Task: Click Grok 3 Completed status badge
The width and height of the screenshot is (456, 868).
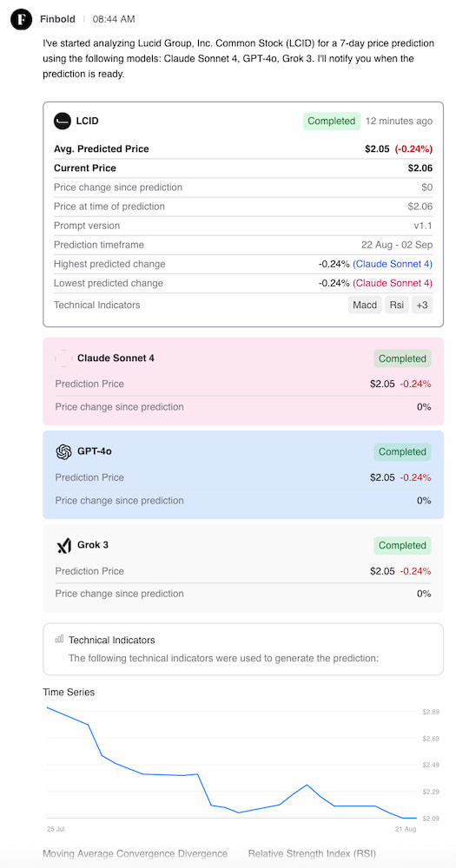Action: 402,545
